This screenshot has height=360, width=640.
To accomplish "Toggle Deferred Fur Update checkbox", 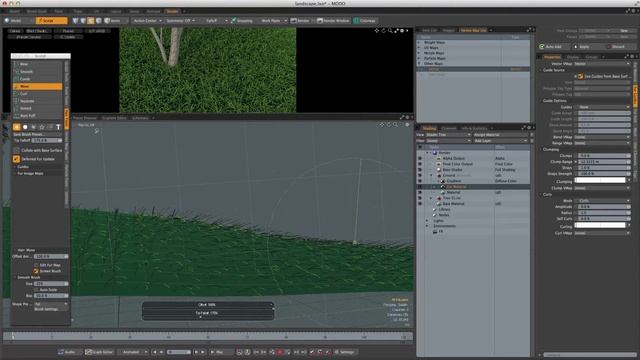I will point(16,159).
